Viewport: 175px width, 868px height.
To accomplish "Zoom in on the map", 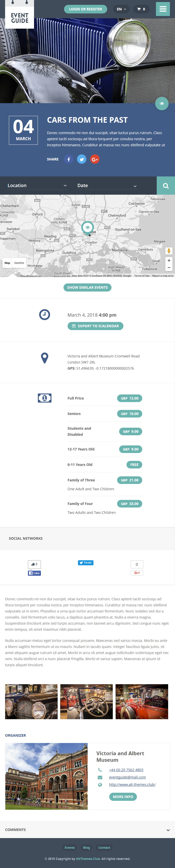I will coord(169,260).
